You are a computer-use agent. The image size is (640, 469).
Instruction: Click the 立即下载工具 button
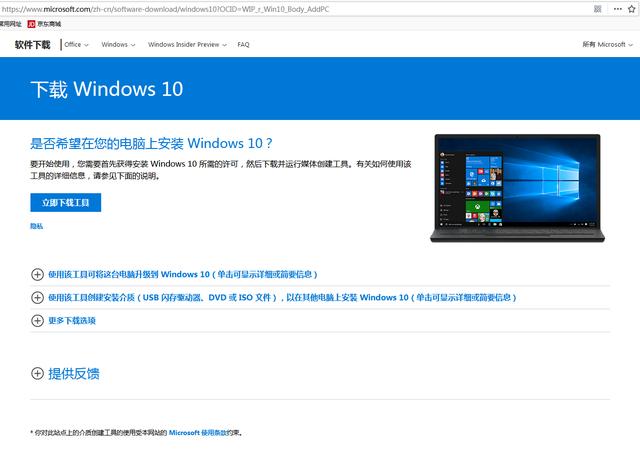pos(65,203)
